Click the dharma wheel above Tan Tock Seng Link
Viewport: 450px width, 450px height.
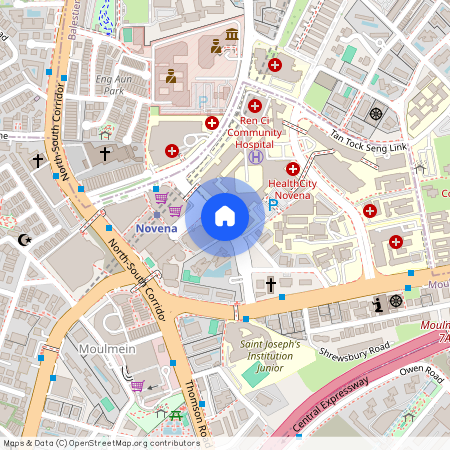point(376,114)
